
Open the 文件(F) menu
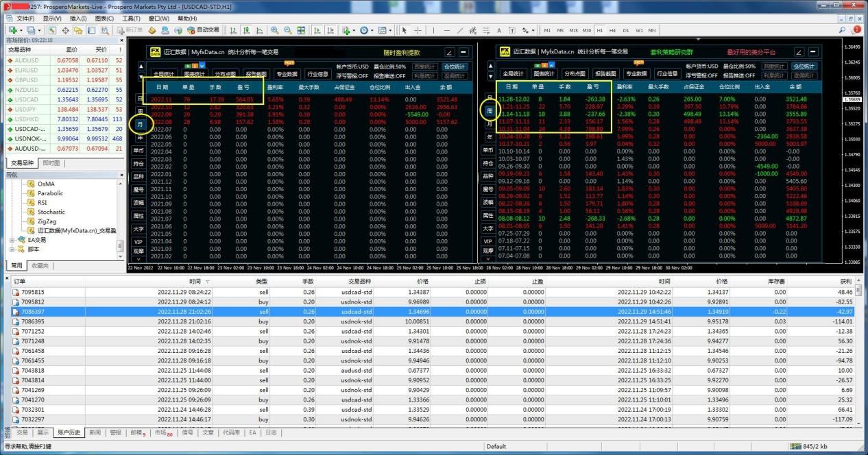(25, 19)
